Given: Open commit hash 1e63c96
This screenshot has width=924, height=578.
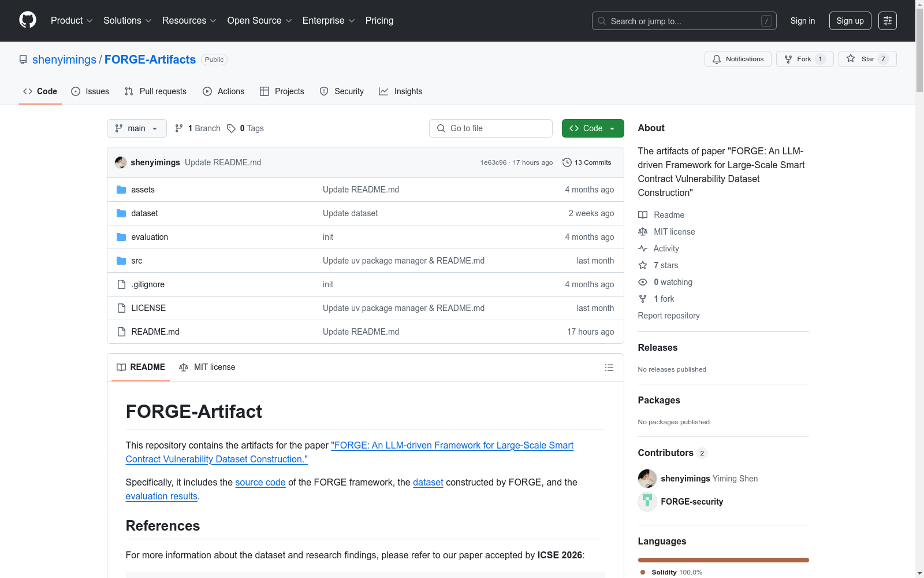Looking at the screenshot, I should point(493,162).
